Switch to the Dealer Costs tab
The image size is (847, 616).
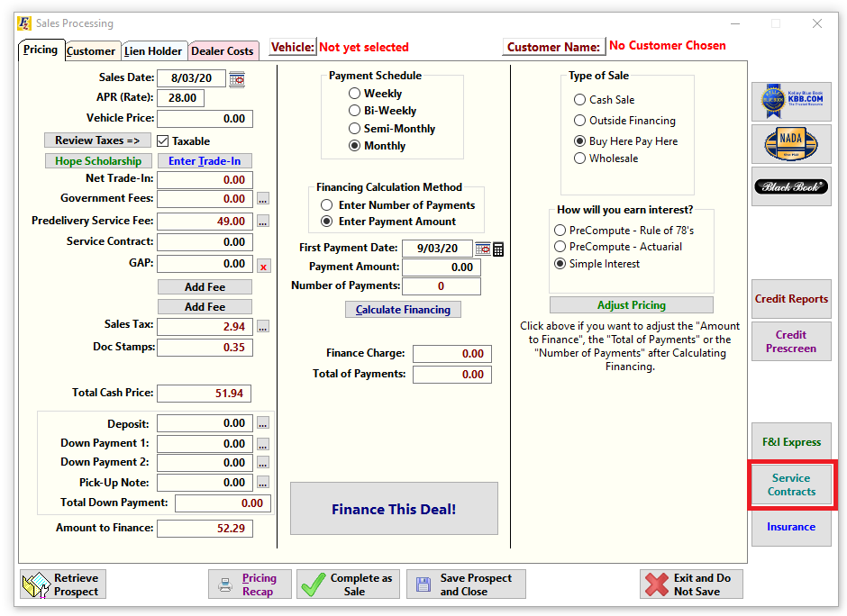coord(223,51)
